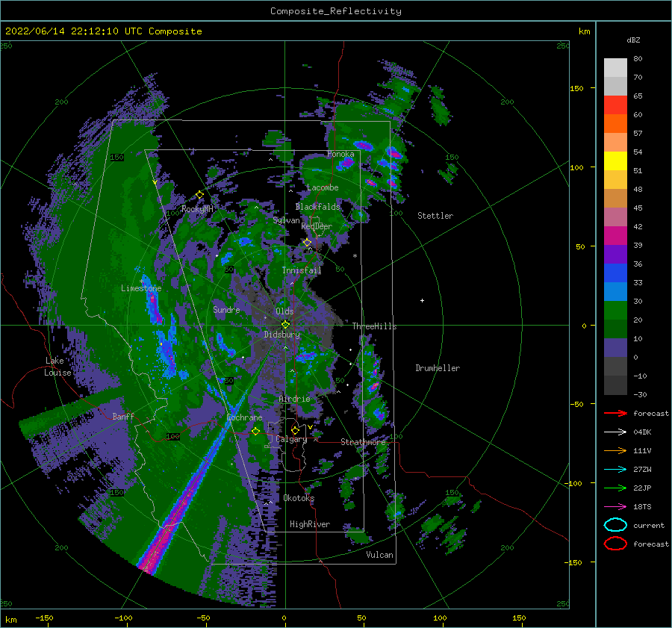Click the Sundre city label
Image resolution: width=672 pixels, height=628 pixels.
tap(226, 309)
